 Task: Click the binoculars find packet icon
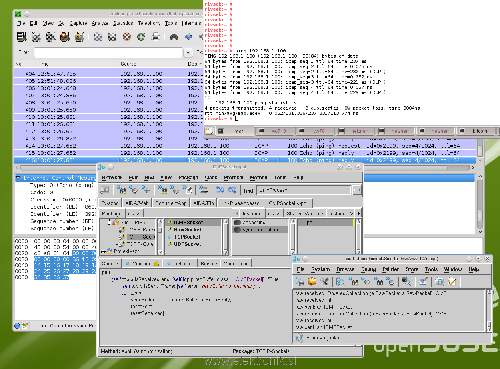coord(174,37)
